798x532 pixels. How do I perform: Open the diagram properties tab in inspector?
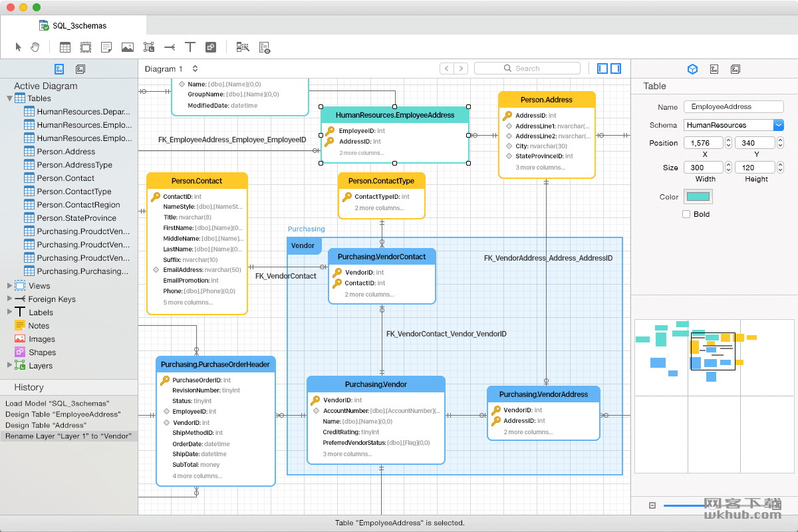click(714, 68)
